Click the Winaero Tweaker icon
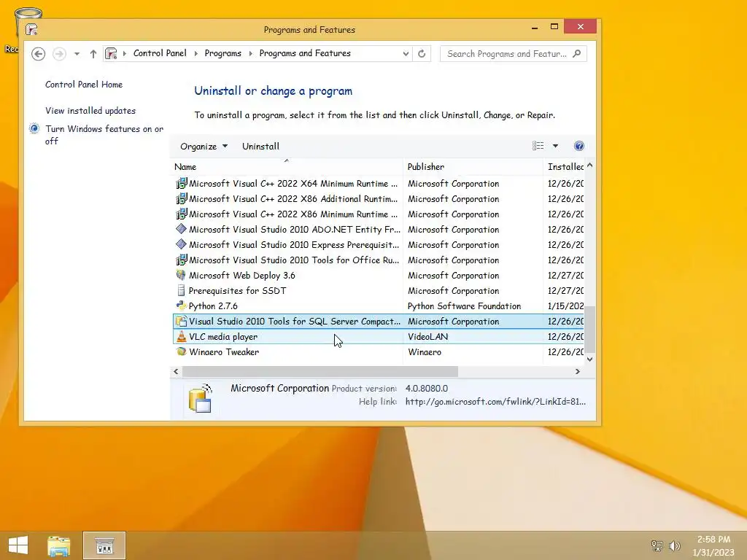 (181, 351)
